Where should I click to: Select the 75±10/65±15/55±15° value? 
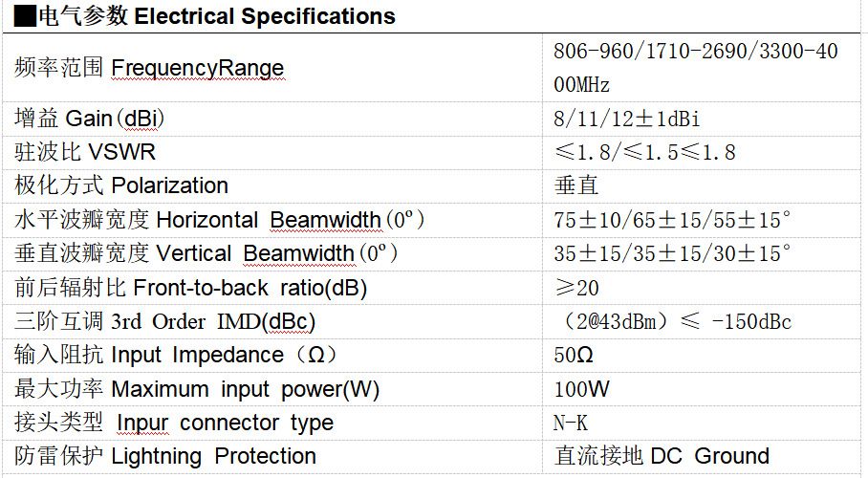click(672, 220)
